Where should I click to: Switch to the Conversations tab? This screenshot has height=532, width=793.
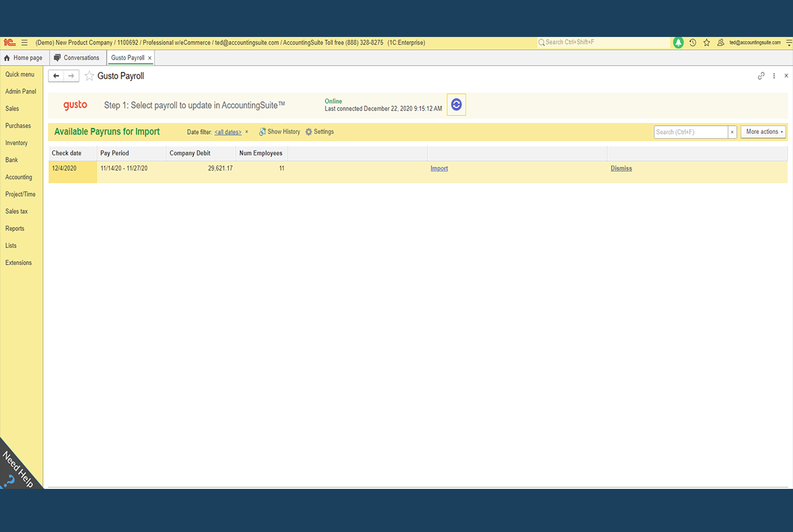pyautogui.click(x=77, y=58)
